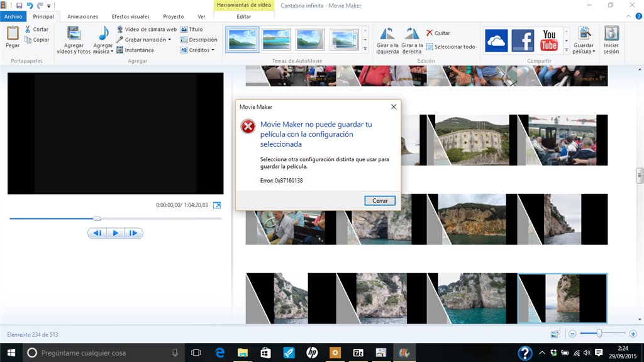
Task: Expand sharing options gallery arrow
Action: click(567, 50)
